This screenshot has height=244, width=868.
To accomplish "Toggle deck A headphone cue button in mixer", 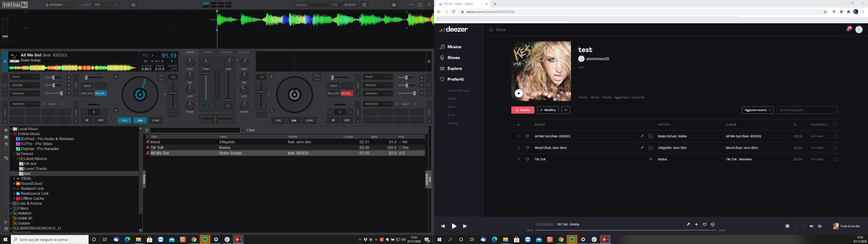I will (x=206, y=106).
